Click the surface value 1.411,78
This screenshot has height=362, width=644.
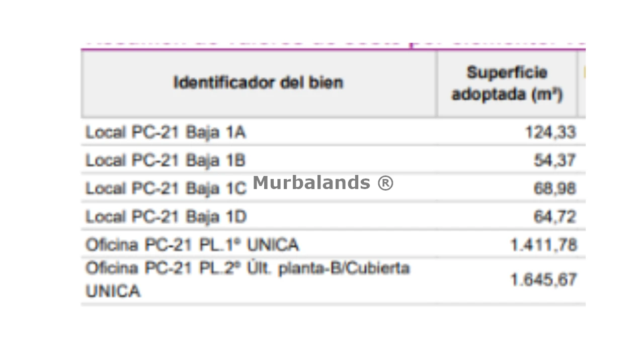coord(543,245)
